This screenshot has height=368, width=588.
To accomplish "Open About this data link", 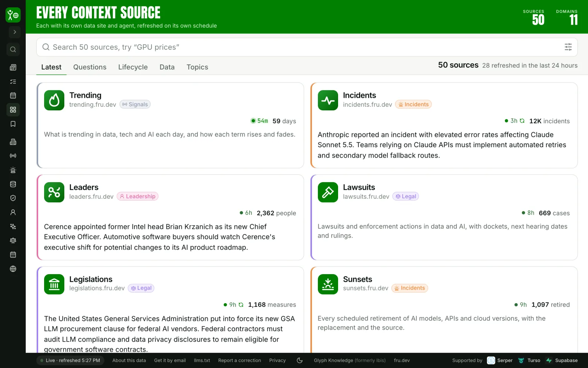I will (129, 361).
